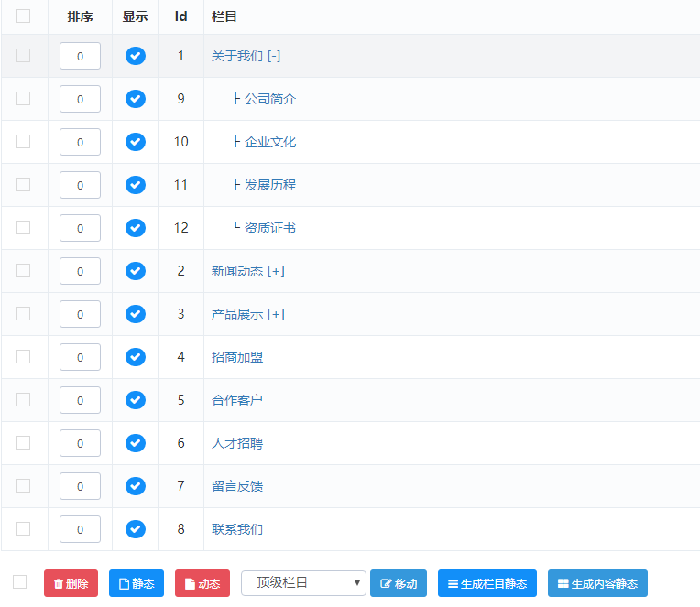This screenshot has height=607, width=700.
Task: Tick the select-all checkbox in table header
Action: coord(23,16)
